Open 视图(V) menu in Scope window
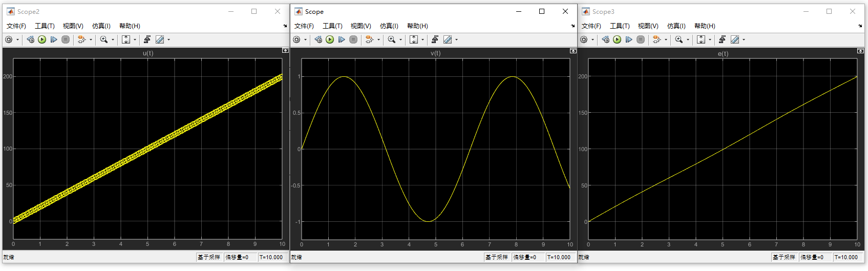The width and height of the screenshot is (868, 271). tap(361, 26)
